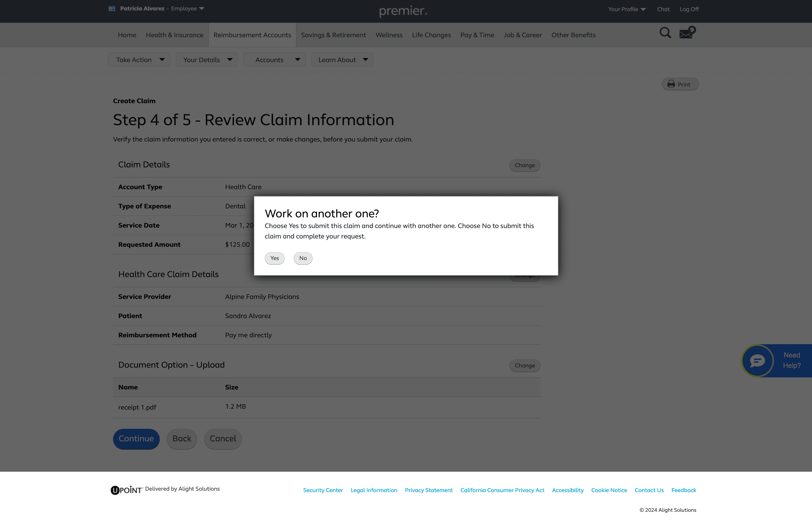Open the Your Details dropdown

pos(207,60)
